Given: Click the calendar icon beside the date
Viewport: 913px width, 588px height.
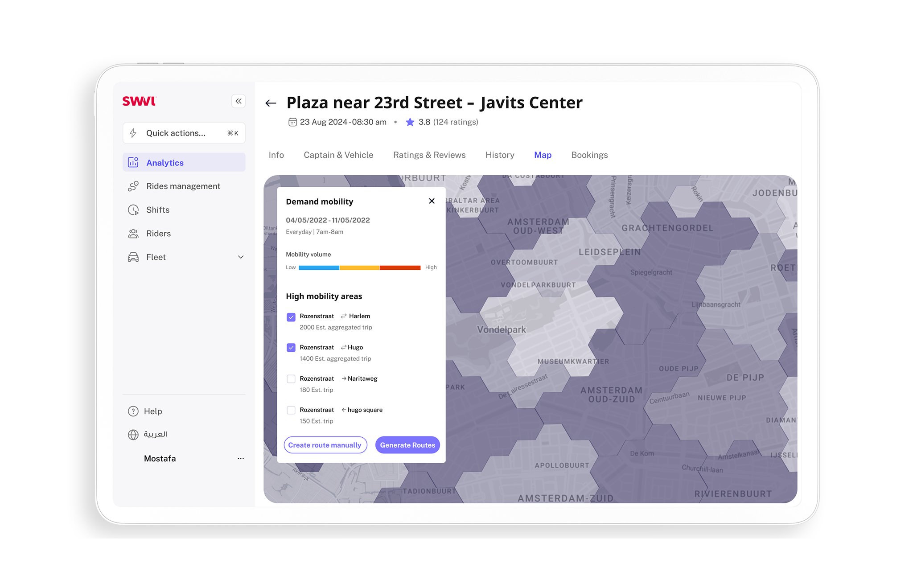Looking at the screenshot, I should pyautogui.click(x=292, y=122).
